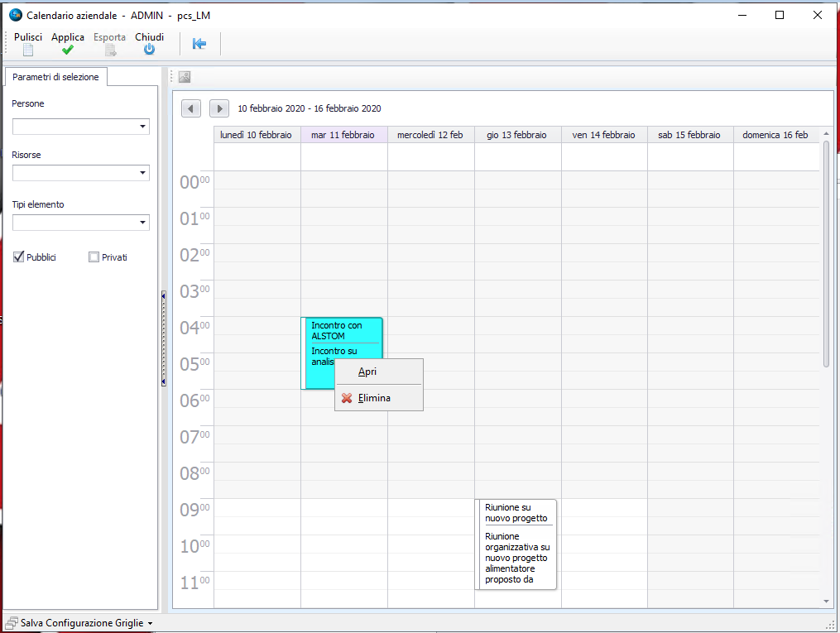
Task: Uncheck the Pubblici checkbox
Action: pyautogui.click(x=19, y=257)
